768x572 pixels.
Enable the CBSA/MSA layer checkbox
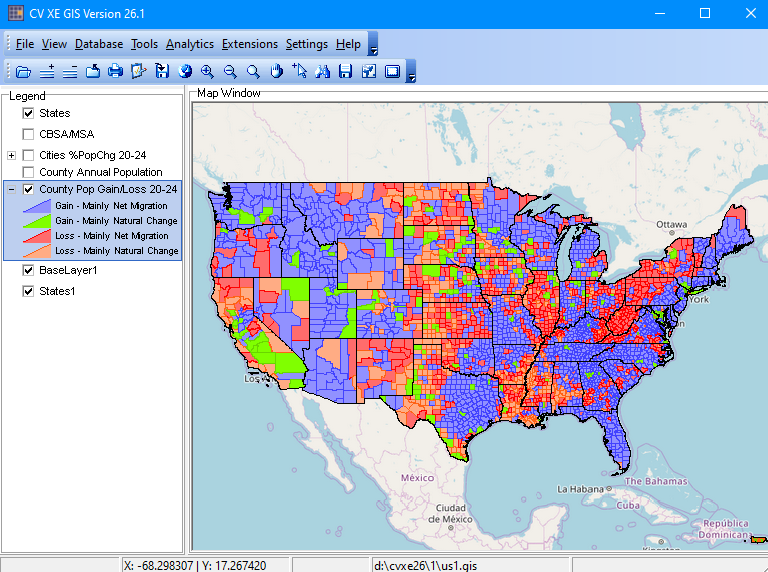(28, 134)
